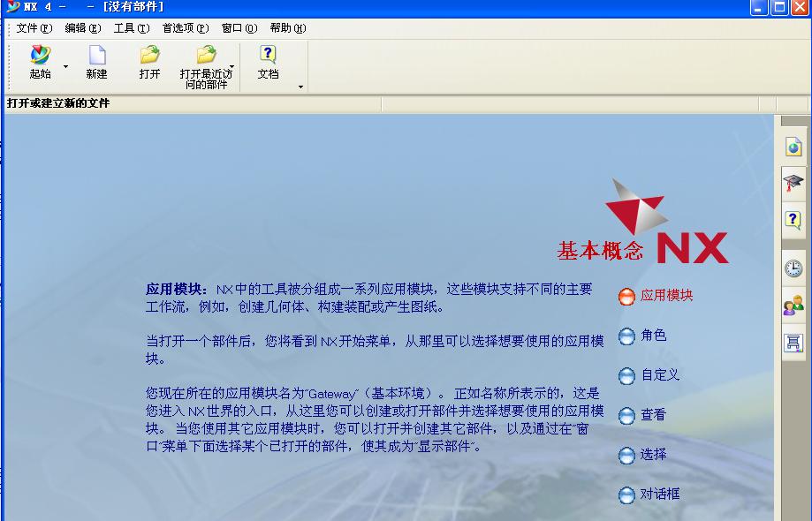The width and height of the screenshot is (812, 521).
Task: Select the 查看 topic link
Action: click(x=654, y=414)
